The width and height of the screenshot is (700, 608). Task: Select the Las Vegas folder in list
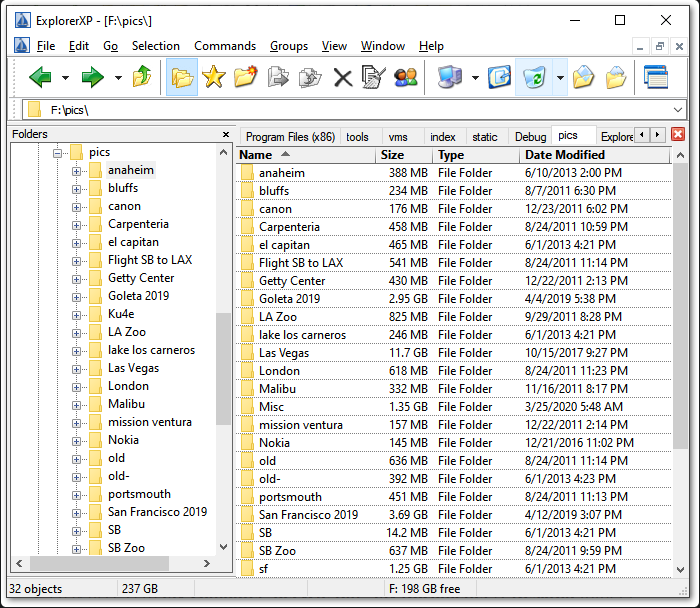454,353
